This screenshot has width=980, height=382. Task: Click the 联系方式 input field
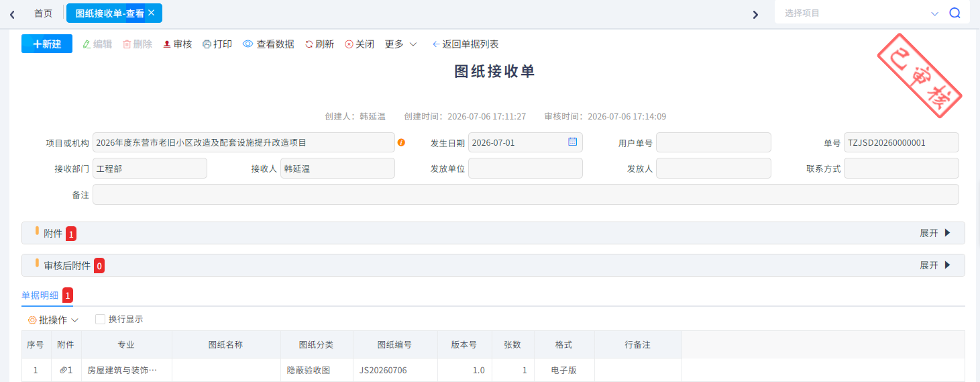(x=901, y=168)
